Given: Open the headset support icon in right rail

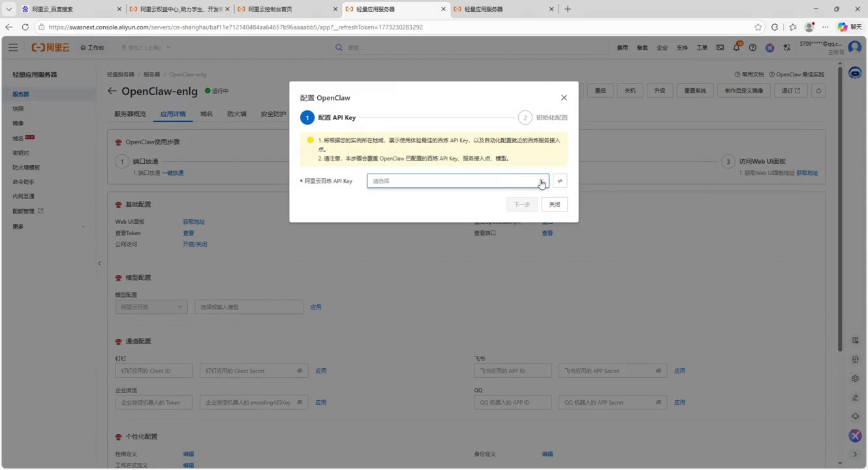Looking at the screenshot, I should pyautogui.click(x=855, y=416).
